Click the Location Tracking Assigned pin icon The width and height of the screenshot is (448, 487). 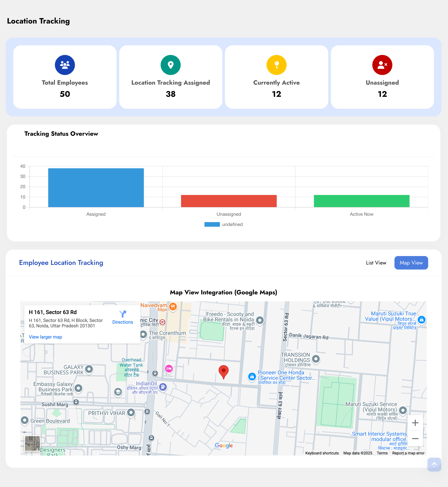170,65
